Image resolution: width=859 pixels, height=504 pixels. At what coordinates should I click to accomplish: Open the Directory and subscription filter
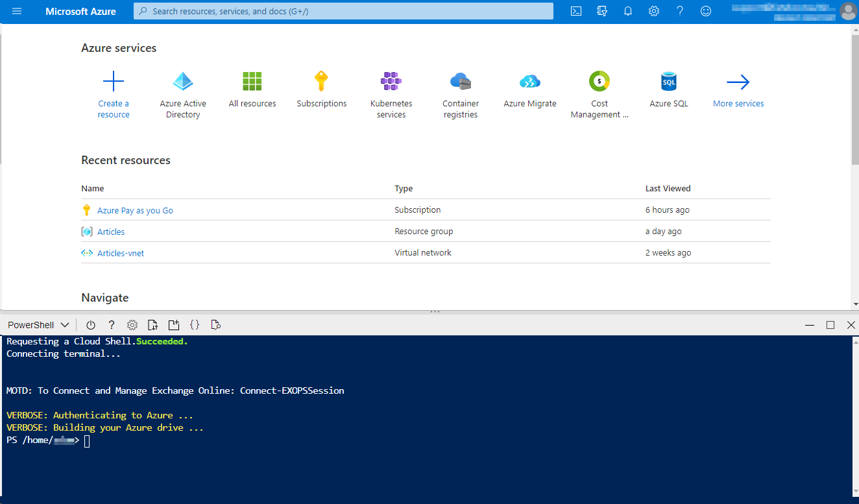(x=602, y=11)
